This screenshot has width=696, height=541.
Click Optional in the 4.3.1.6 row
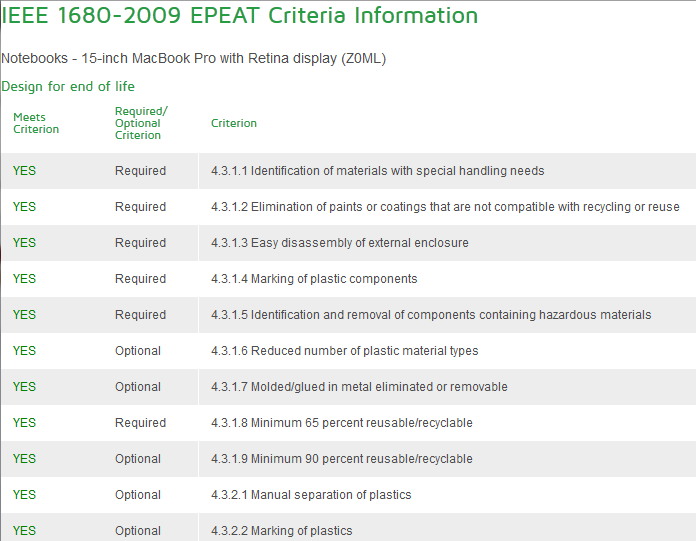[138, 351]
